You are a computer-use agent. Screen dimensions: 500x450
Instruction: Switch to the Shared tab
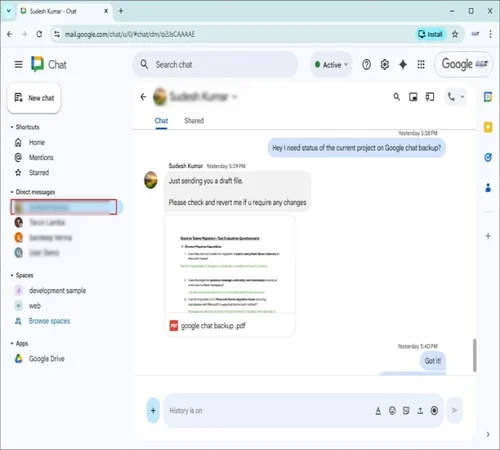(x=194, y=121)
